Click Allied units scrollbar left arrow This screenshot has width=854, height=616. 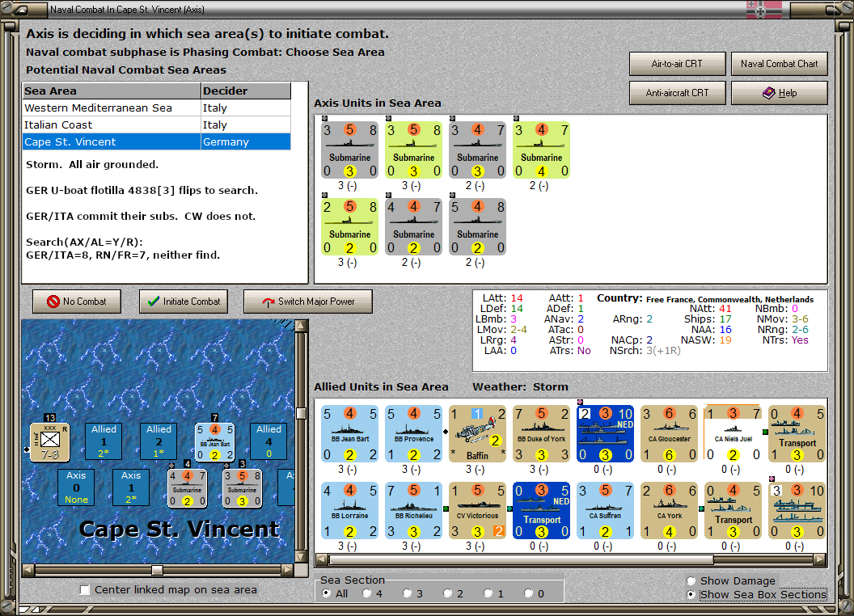tap(323, 559)
